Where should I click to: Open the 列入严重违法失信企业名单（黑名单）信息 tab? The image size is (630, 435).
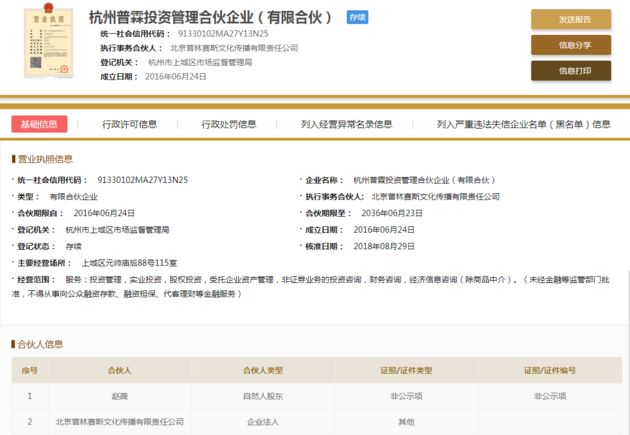coord(523,124)
